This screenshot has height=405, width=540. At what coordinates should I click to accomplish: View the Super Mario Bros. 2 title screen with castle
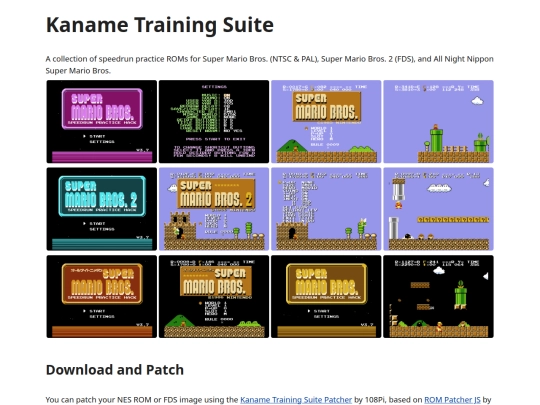[214, 209]
